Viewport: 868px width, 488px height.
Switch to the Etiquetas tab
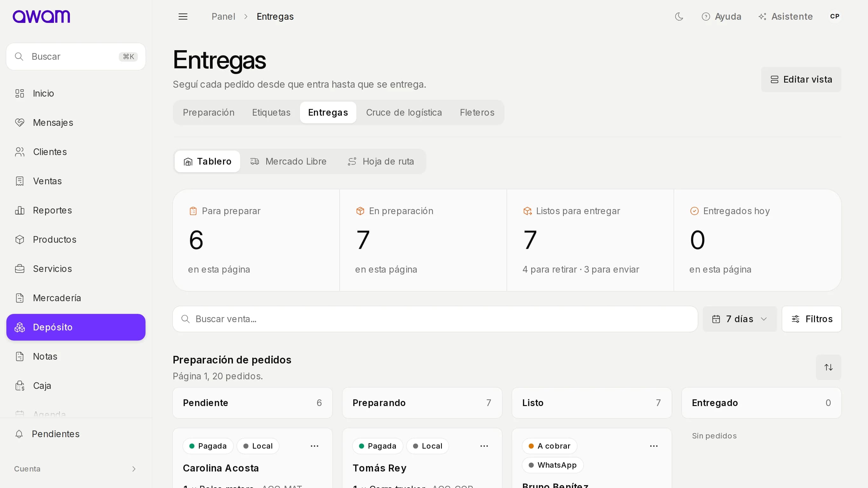point(271,112)
